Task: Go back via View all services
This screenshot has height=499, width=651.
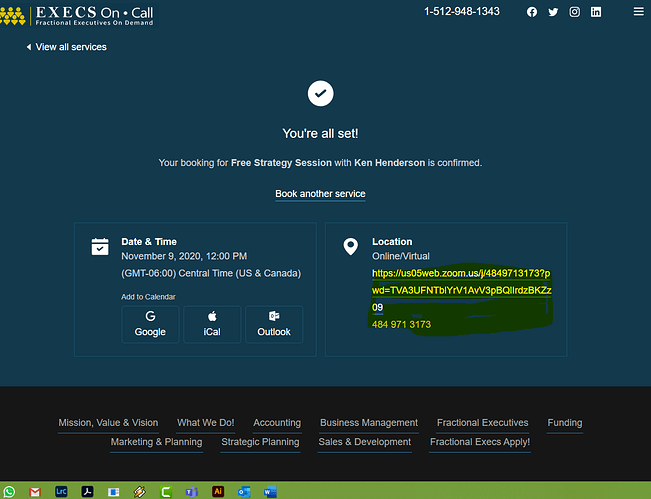Action: coord(66,47)
